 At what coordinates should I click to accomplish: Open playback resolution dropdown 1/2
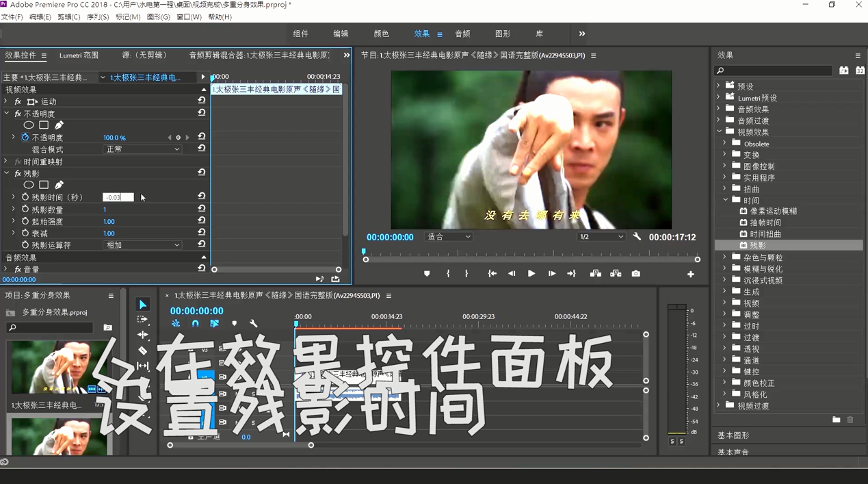(x=601, y=237)
